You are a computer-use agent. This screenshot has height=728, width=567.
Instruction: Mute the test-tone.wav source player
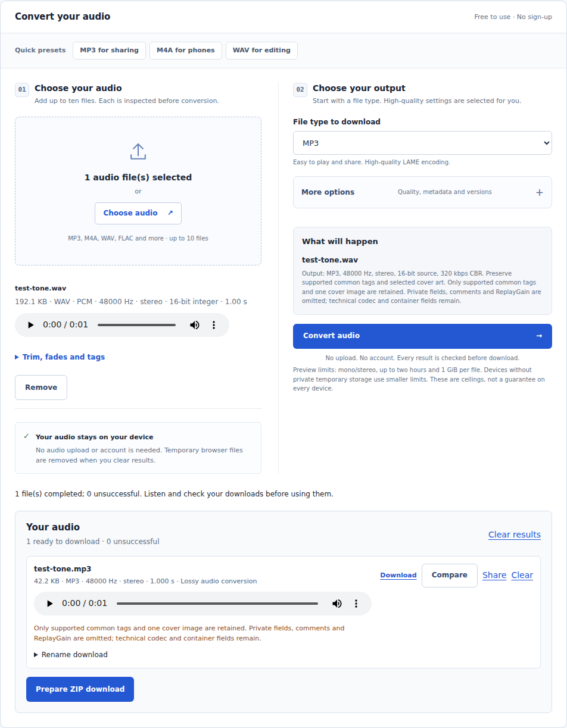195,325
